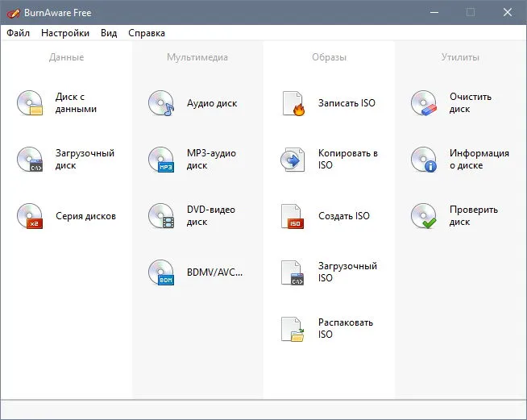Click the BDMV/AVC disc icon
Screen dimensions: 527x420
[161, 272]
